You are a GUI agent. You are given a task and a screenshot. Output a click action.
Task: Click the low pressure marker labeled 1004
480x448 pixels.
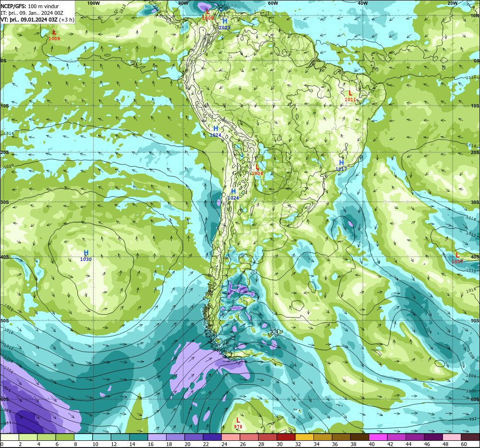tap(257, 170)
